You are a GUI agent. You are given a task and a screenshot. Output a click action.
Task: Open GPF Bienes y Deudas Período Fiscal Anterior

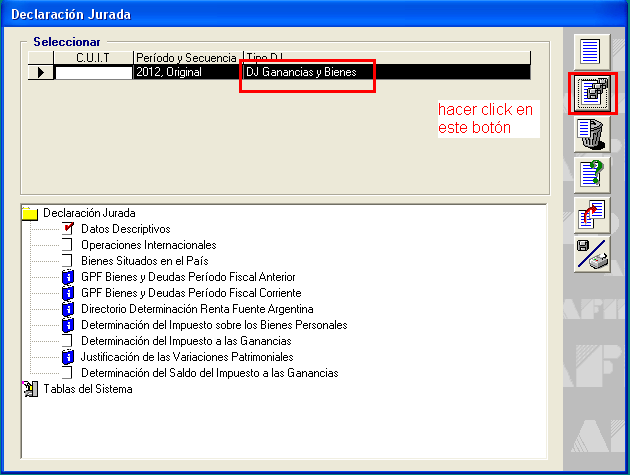pos(188,277)
